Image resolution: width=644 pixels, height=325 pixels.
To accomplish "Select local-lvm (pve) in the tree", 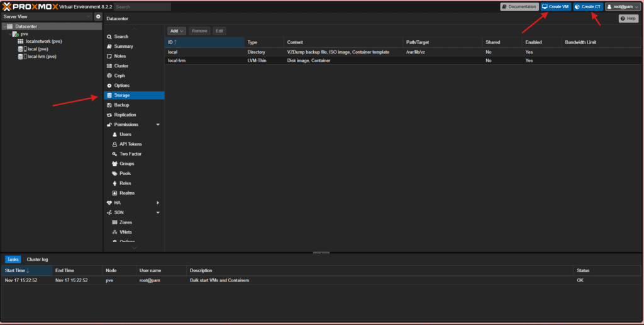I will pyautogui.click(x=41, y=56).
